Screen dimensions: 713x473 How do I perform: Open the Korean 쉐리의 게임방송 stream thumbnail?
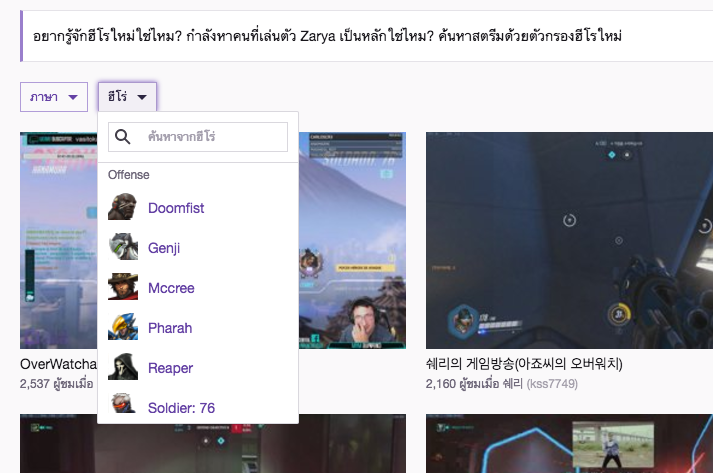coord(569,241)
